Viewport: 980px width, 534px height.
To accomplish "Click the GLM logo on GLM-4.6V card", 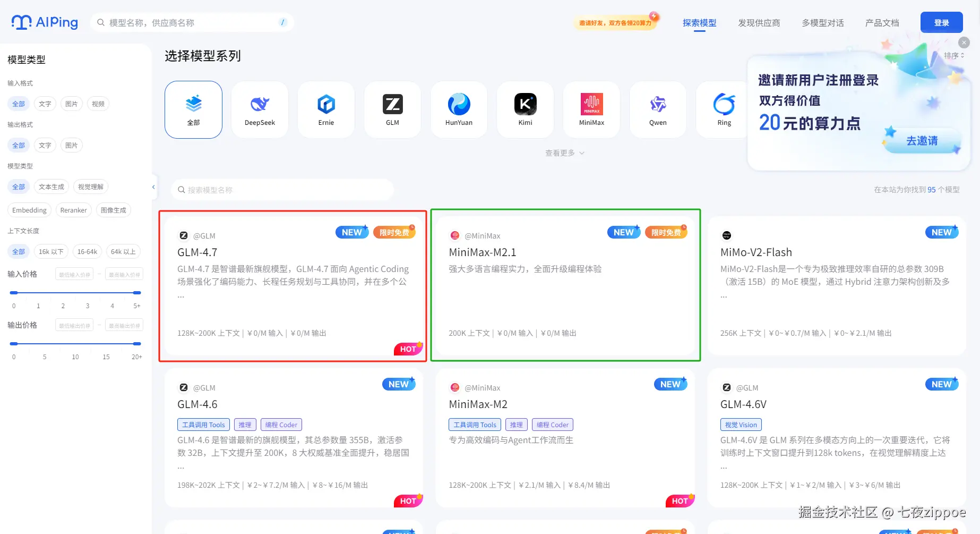I will pos(727,387).
